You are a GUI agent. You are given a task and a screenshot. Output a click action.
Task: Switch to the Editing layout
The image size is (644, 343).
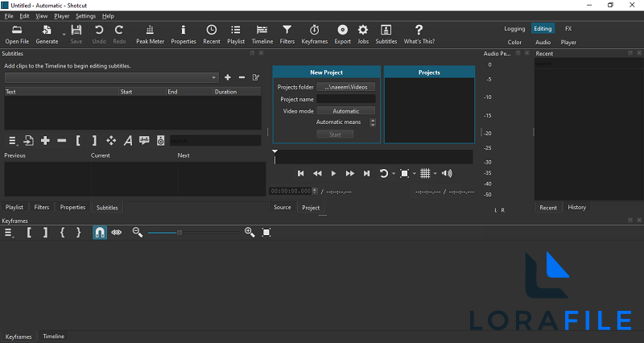[543, 29]
